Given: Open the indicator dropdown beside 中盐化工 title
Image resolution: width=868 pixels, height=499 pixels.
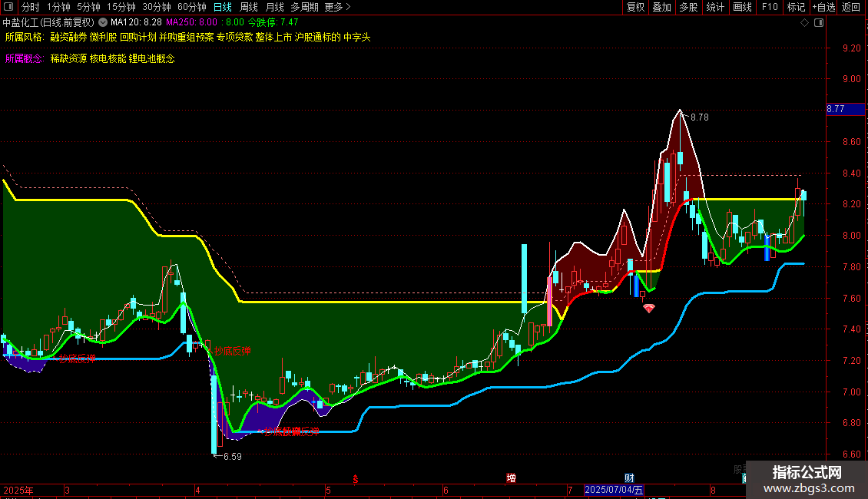Looking at the screenshot, I should 103,22.
